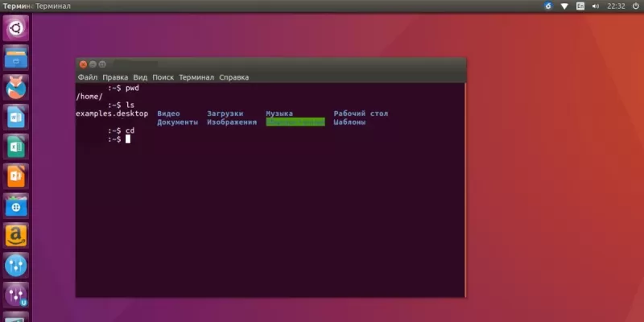Click the Шаблоны directory name
The width and height of the screenshot is (644, 322).
click(349, 122)
